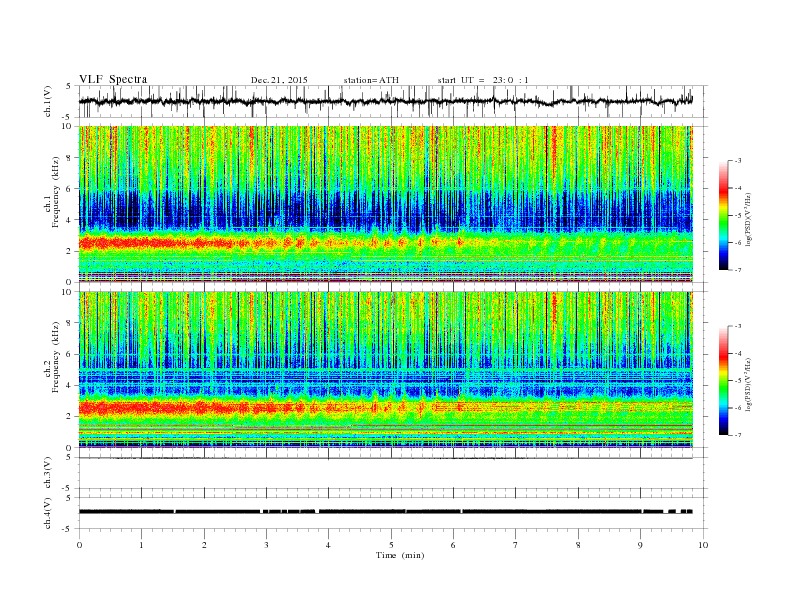Select the 'start UT = 23:0 :1' text
792x612 pixels.
pos(483,80)
